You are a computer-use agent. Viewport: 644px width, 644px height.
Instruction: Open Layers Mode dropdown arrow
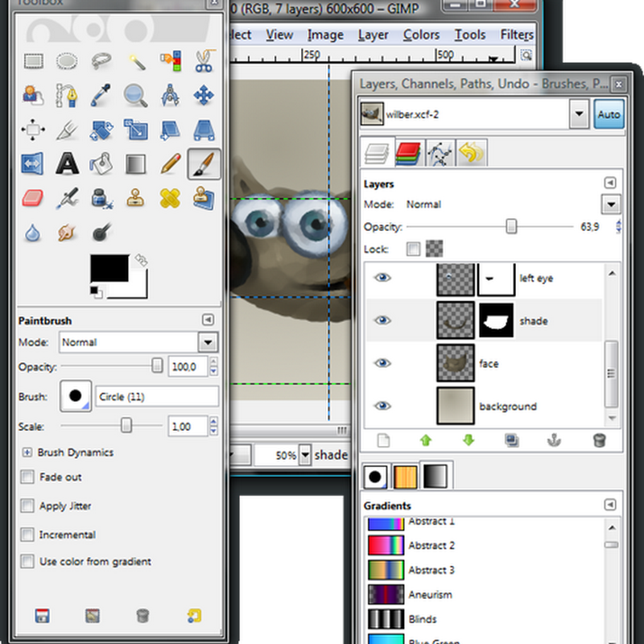click(x=611, y=204)
